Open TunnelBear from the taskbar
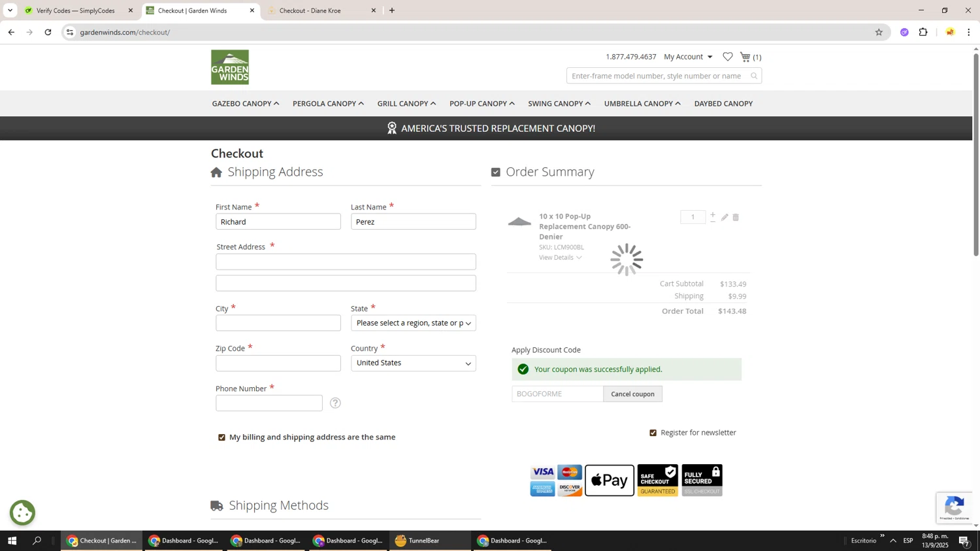The height and width of the screenshot is (551, 980). click(430, 541)
